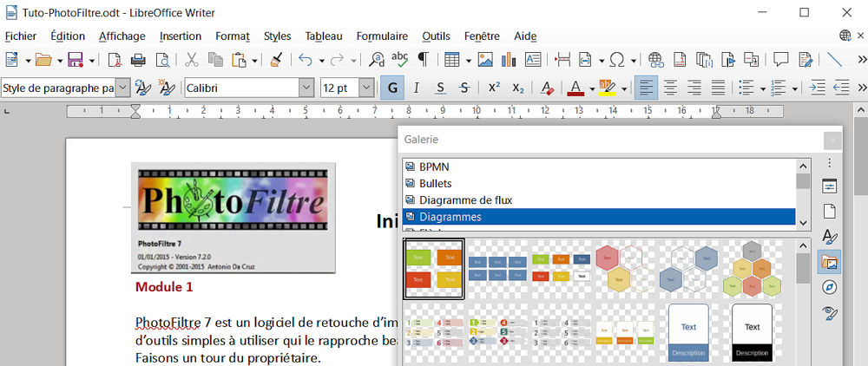Viewport: 868px width, 366px height.
Task: Toggle strikethrough formatting
Action: (464, 88)
